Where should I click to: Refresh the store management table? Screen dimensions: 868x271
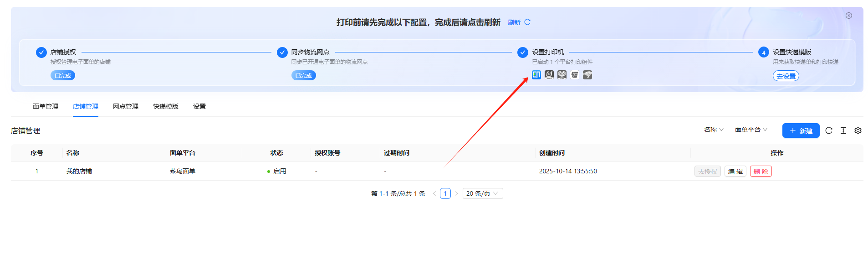click(829, 130)
